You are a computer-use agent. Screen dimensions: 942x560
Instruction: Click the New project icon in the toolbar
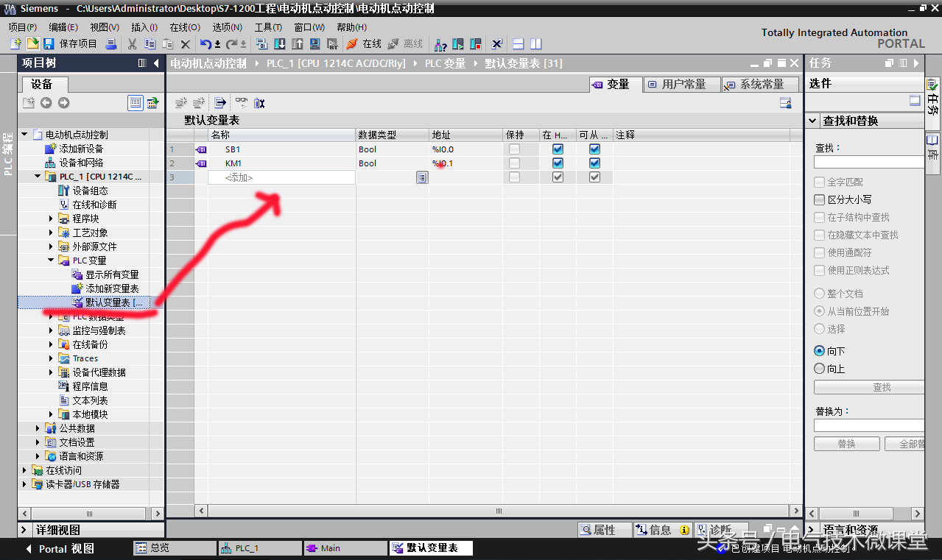point(15,44)
